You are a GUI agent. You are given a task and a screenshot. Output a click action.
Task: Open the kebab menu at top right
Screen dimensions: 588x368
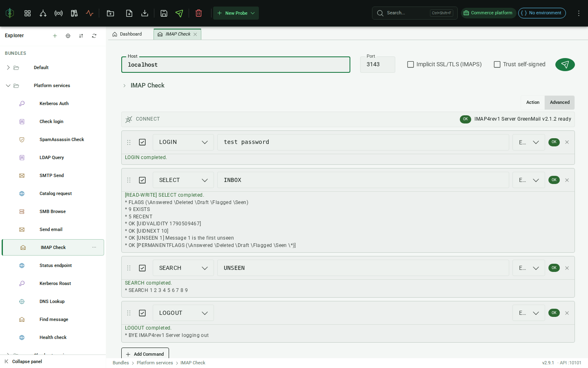point(579,13)
